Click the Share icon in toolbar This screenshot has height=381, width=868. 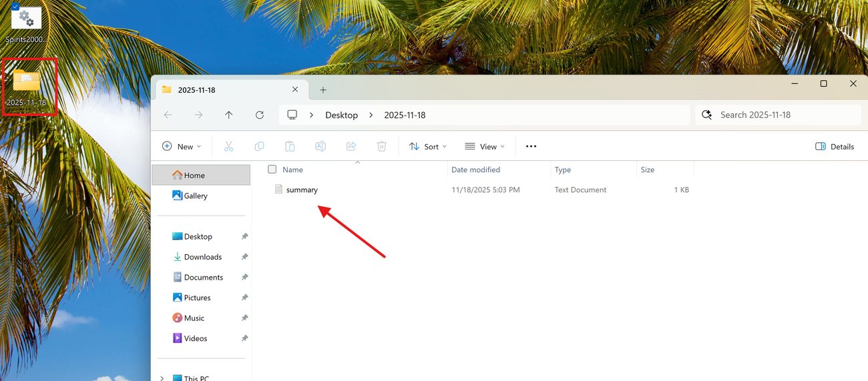351,146
